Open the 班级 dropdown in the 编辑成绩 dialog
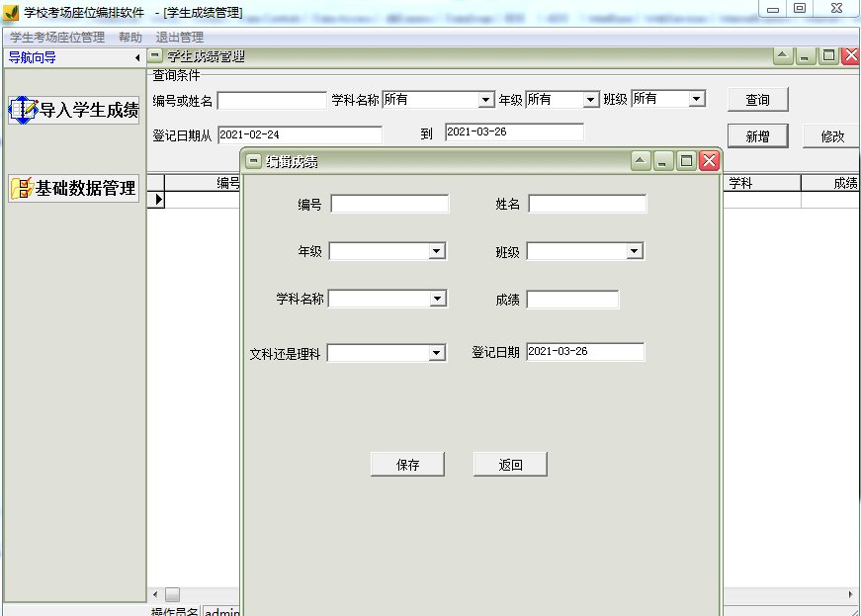The image size is (861, 616). (x=634, y=251)
